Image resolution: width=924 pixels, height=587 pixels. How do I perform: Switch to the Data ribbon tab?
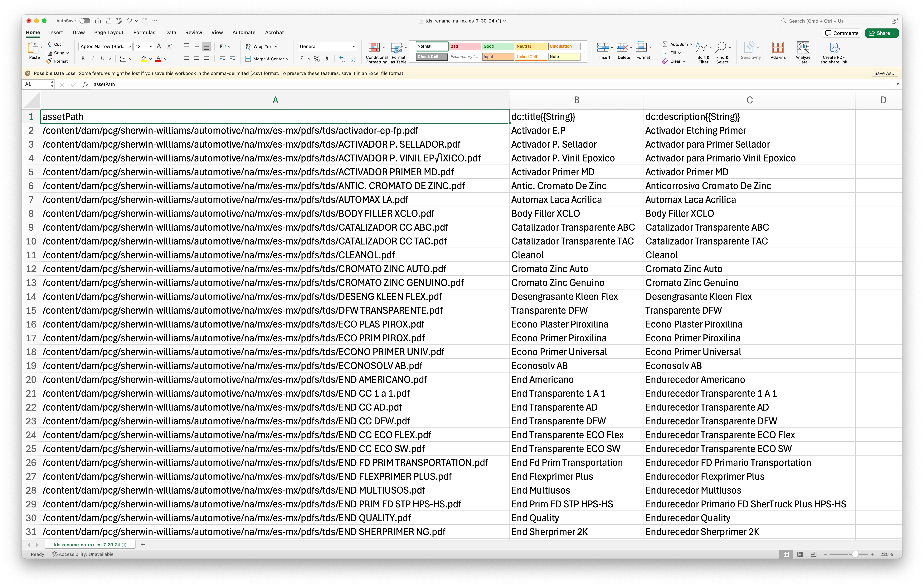[170, 33]
